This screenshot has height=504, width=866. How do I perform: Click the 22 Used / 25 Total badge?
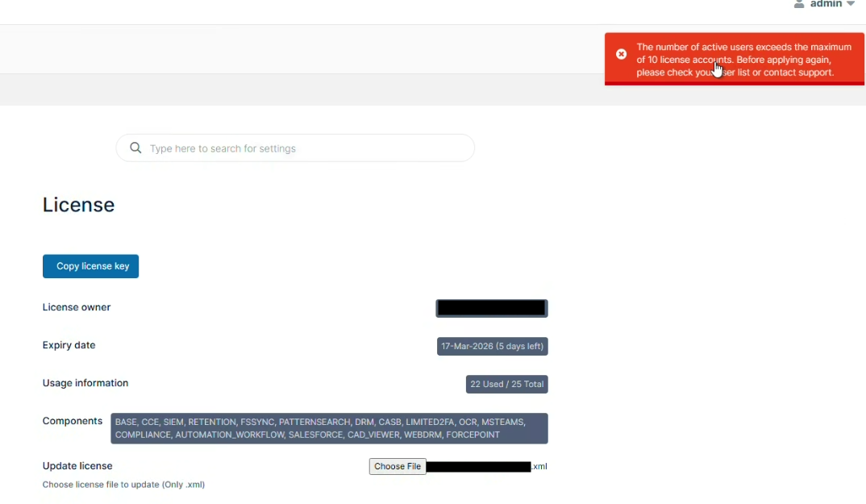pos(506,385)
